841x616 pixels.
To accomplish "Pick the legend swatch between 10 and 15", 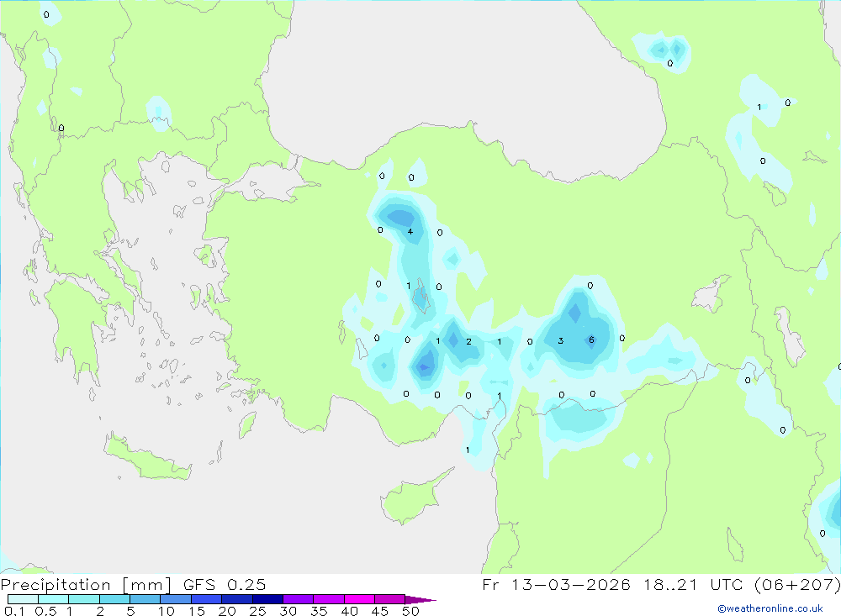I will click(176, 599).
